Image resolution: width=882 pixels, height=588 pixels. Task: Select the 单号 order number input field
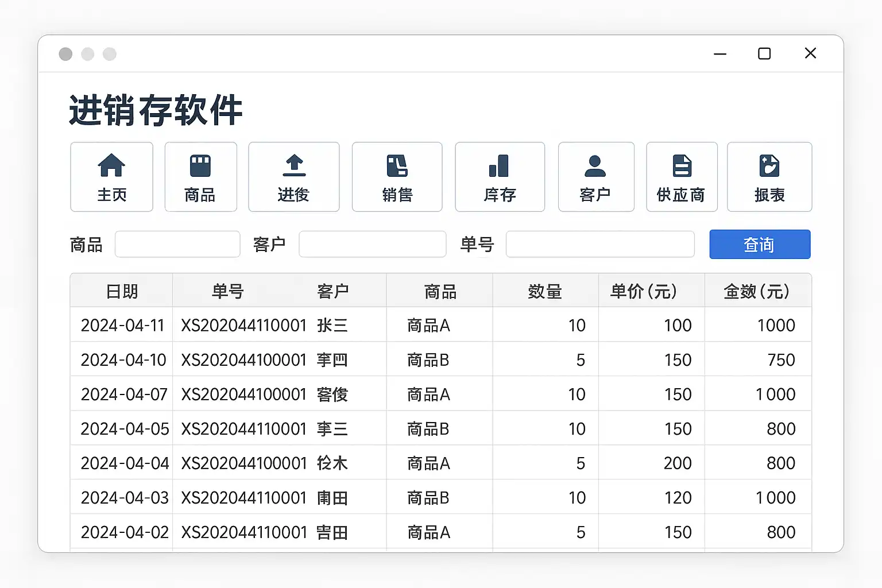pos(599,244)
